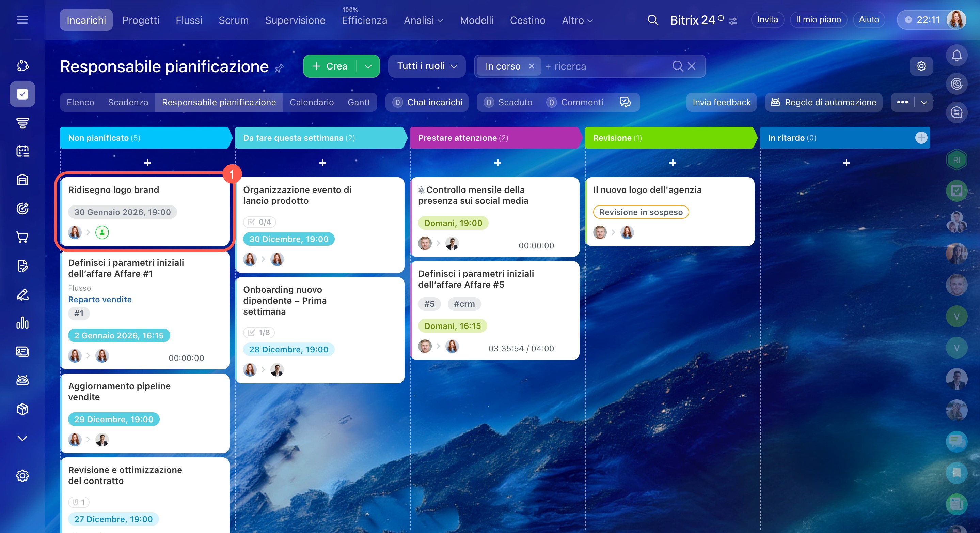The width and height of the screenshot is (980, 533).
Task: Click the pin icon beside page title
Action: point(279,68)
